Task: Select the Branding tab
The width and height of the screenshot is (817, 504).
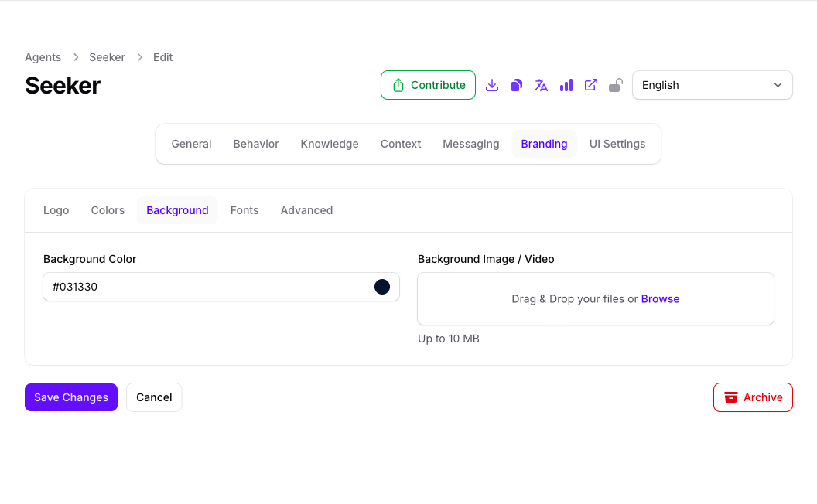Action: [x=544, y=145]
